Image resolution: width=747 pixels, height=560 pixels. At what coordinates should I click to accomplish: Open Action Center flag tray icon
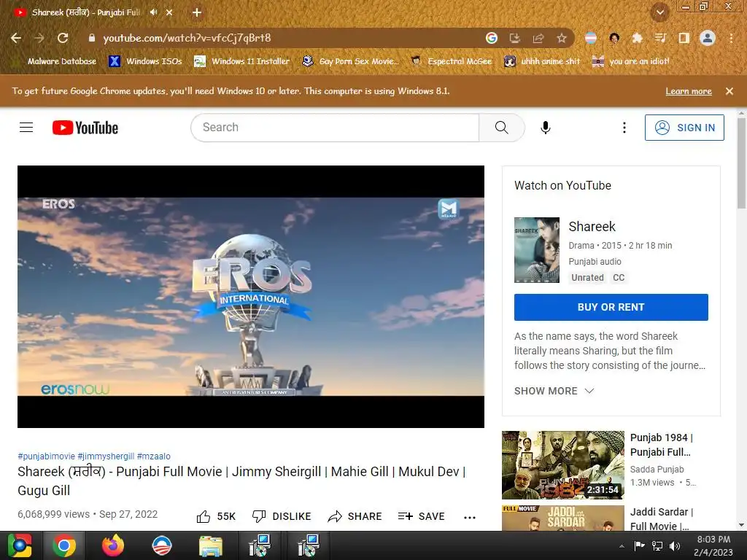(x=639, y=546)
